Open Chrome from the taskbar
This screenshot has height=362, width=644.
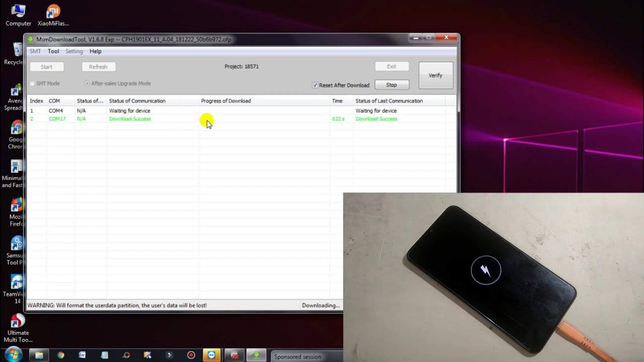pyautogui.click(x=61, y=355)
